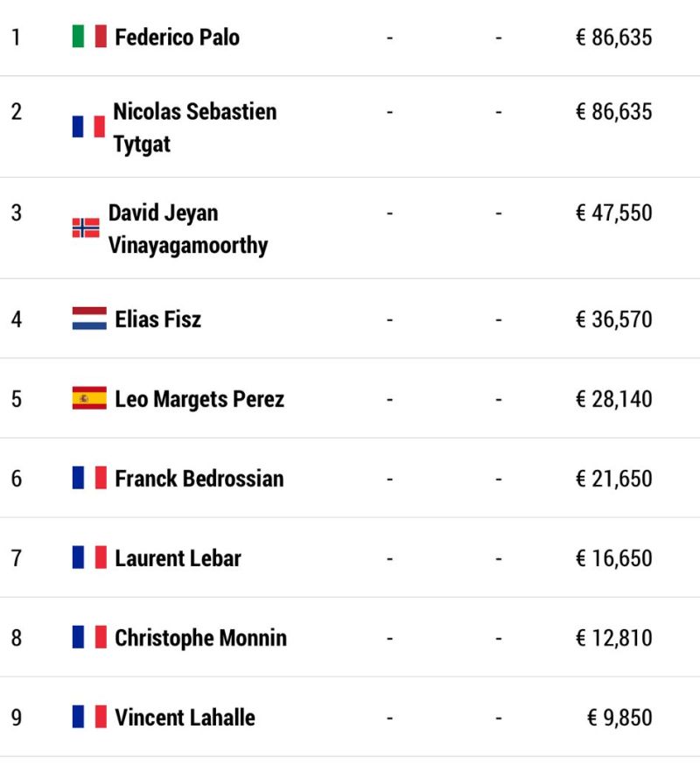Select the Laurent Lebar name link
This screenshot has height=764, width=700.
coord(178,557)
